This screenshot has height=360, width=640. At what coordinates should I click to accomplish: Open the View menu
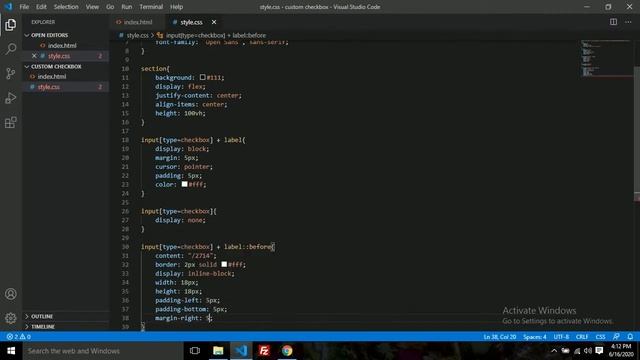(x=92, y=7)
